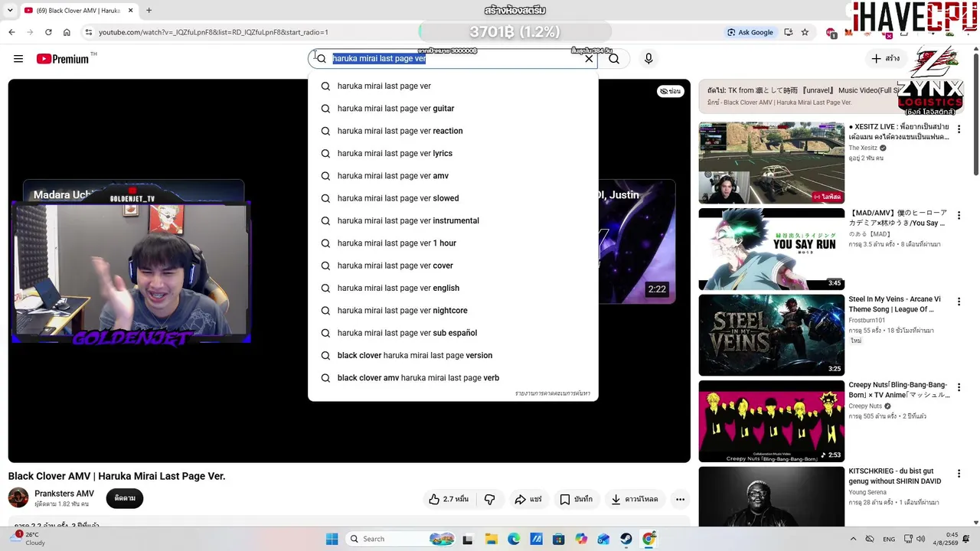Dislike the video with thumbs-down icon
The height and width of the screenshot is (551, 980).
(x=489, y=499)
